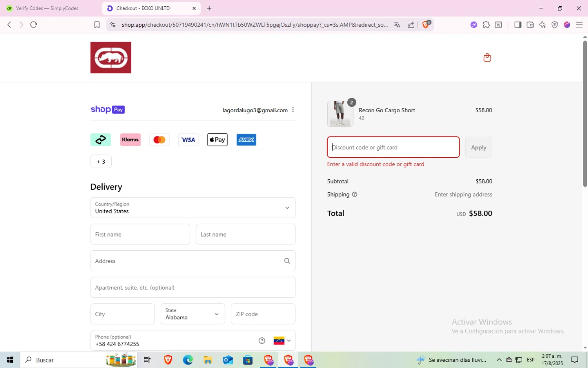Click the site settings icon in address bar
This screenshot has width=588, height=368.
[x=113, y=25]
